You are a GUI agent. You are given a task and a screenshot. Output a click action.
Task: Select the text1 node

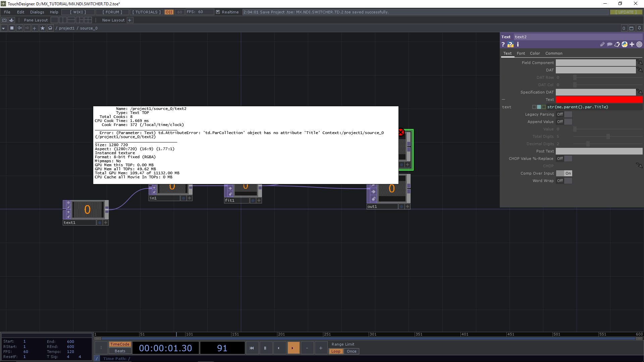(x=86, y=213)
